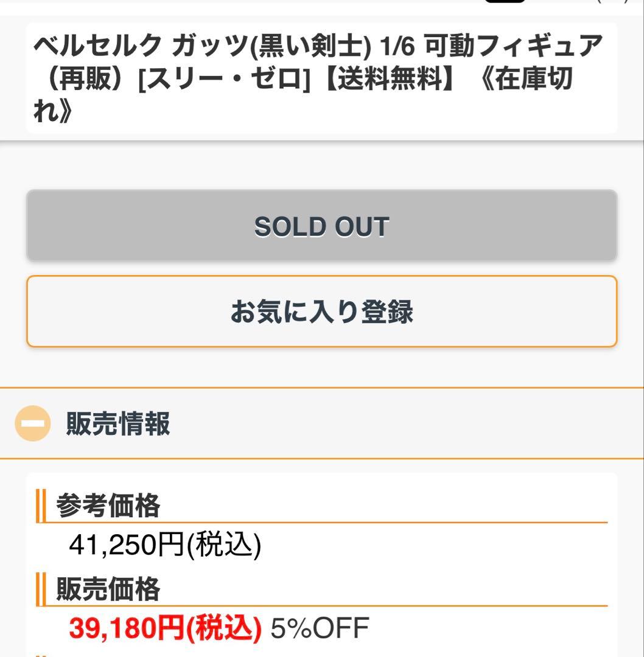Click the orange bar marker beside 販売価格

pos(41,589)
